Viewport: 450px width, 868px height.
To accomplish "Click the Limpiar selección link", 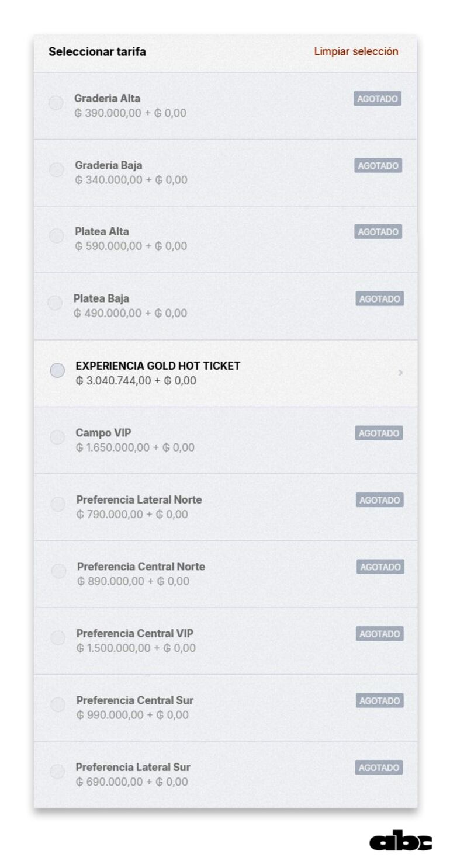I will [356, 51].
